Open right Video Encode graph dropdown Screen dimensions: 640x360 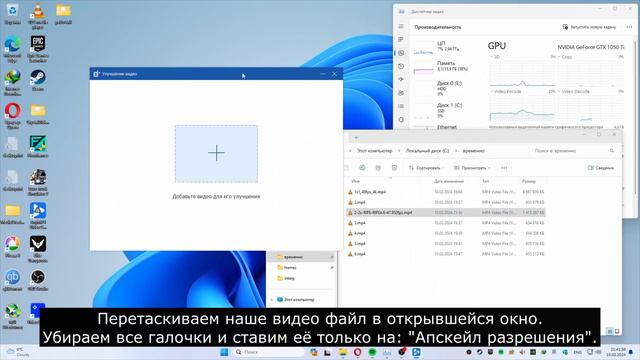point(574,91)
